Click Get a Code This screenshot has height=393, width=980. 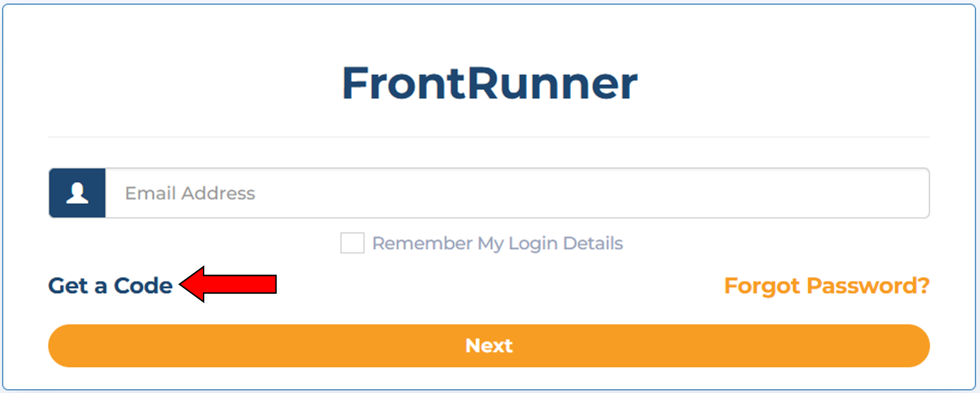(110, 285)
